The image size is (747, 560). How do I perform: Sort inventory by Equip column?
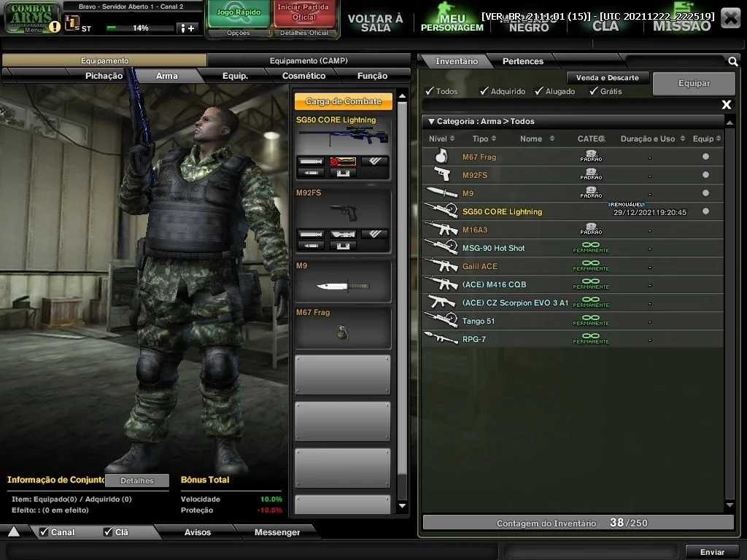tap(707, 139)
